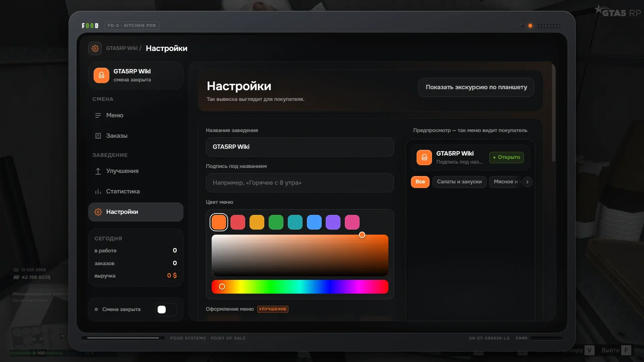
Task: Click the orange indicator dot at tablet top
Action: click(530, 26)
